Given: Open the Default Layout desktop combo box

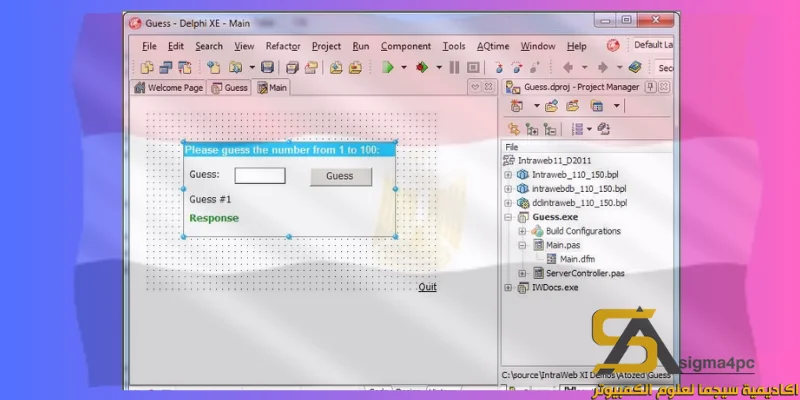Looking at the screenshot, I should 653,45.
